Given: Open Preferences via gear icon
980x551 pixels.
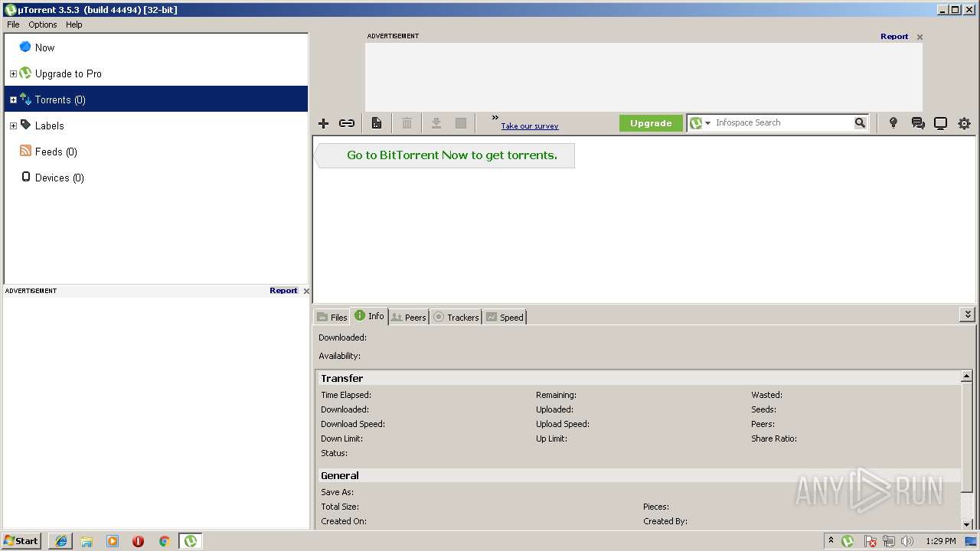Looking at the screenshot, I should tap(964, 123).
